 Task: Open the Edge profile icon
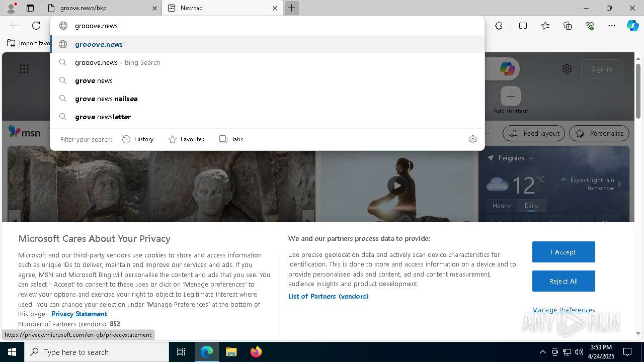coord(11,8)
